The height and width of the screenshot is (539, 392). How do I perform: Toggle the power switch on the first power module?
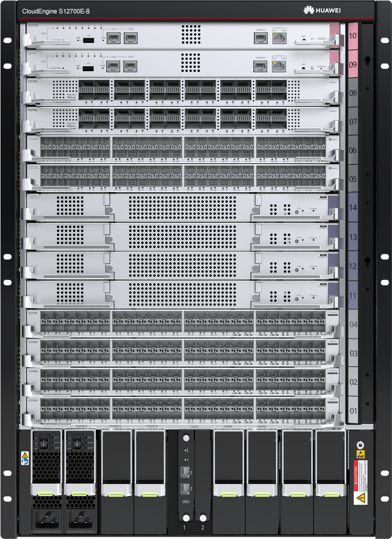tap(44, 443)
